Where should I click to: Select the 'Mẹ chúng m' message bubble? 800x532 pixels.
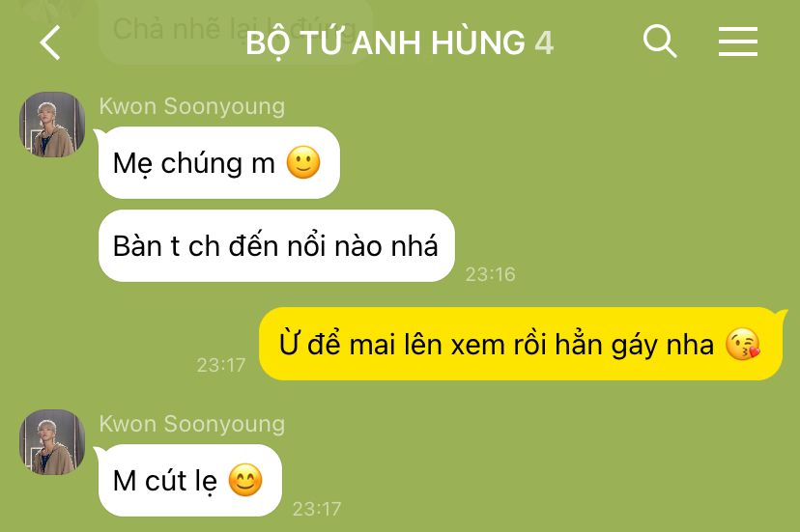[x=219, y=163]
